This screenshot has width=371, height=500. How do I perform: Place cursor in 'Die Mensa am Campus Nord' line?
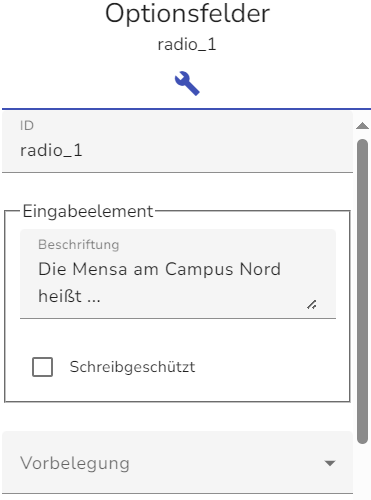click(159, 269)
